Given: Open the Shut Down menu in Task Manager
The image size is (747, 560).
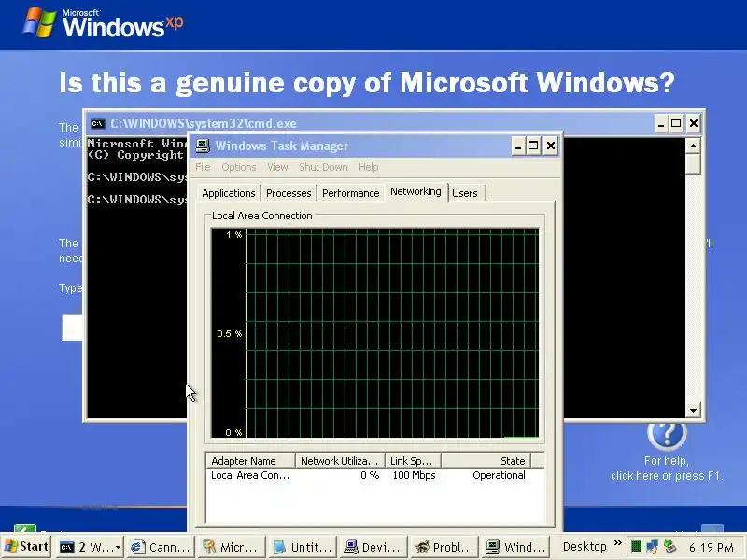Looking at the screenshot, I should (323, 167).
